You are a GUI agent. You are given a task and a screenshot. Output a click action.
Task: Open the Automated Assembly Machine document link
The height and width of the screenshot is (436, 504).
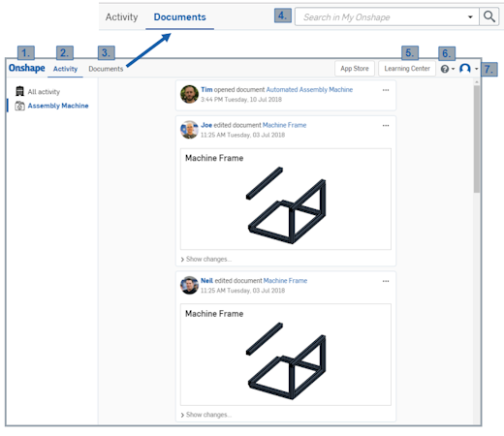(309, 89)
